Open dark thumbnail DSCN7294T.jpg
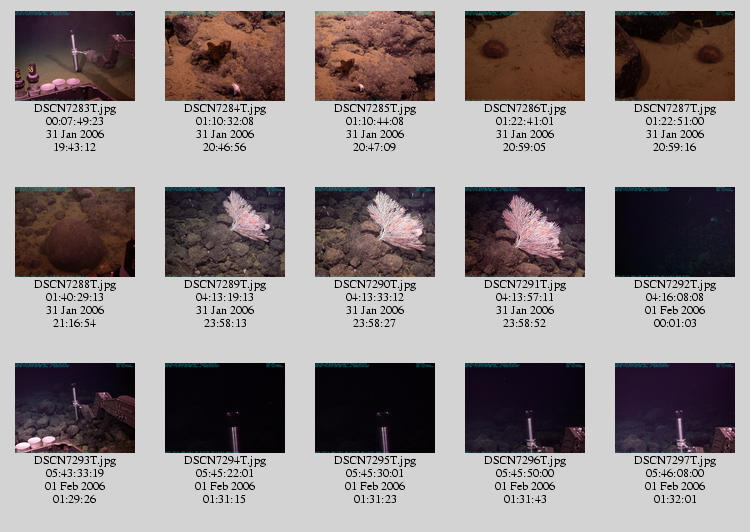Image resolution: width=750 pixels, height=532 pixels. [x=225, y=408]
